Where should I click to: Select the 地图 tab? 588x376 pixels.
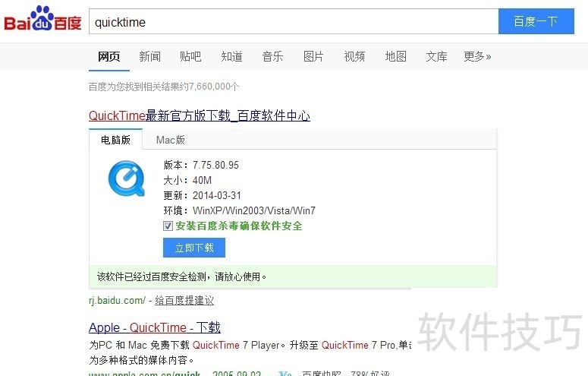(395, 57)
